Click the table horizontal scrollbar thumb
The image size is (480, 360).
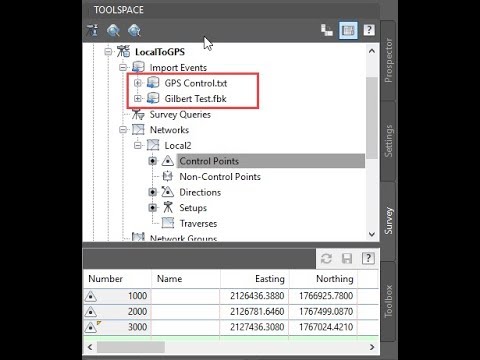pos(131,347)
